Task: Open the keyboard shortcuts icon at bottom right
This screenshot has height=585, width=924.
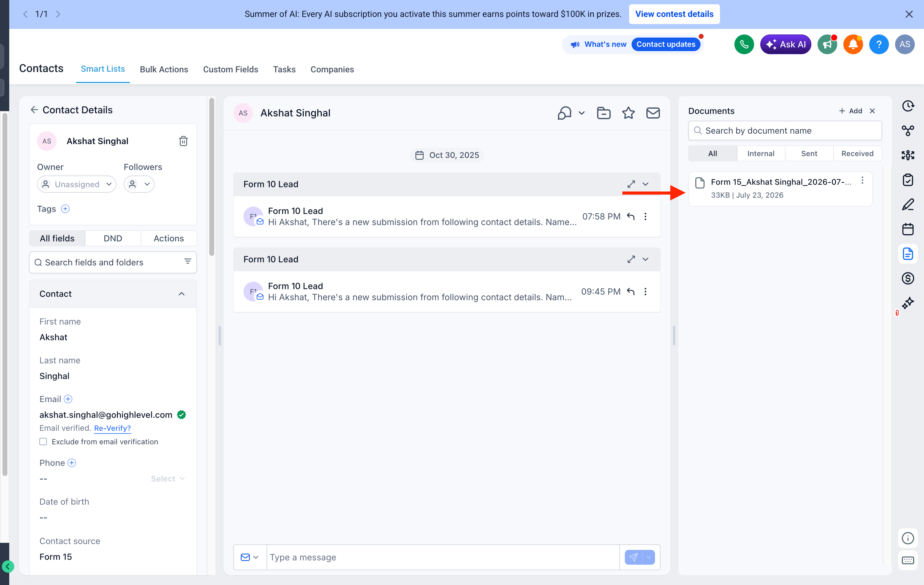Action: (907, 560)
